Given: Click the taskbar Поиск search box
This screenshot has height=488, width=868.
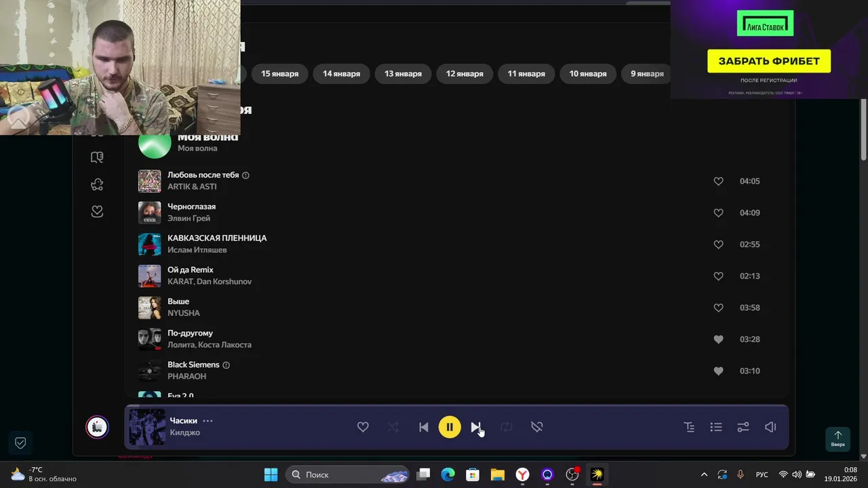Looking at the screenshot, I should click(x=347, y=474).
